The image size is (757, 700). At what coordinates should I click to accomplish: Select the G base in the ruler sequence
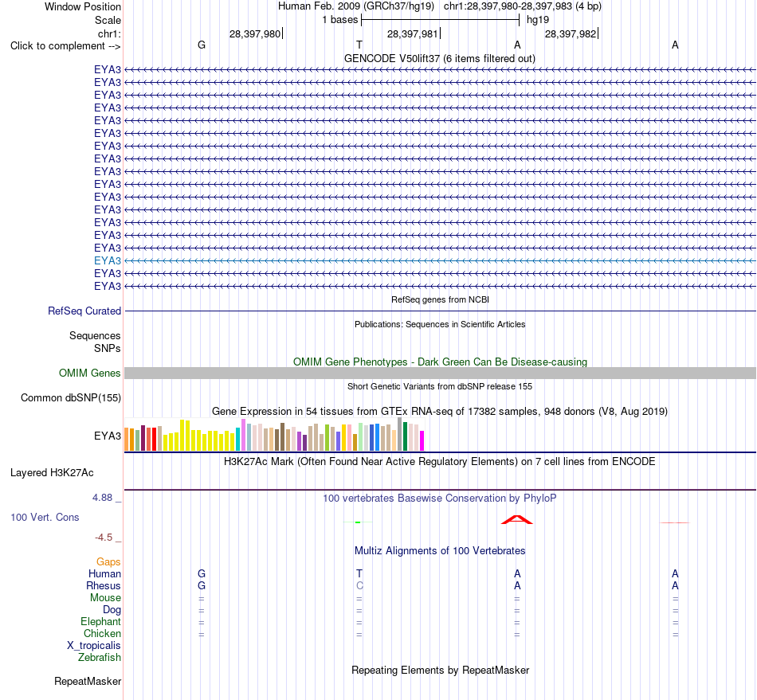click(202, 45)
